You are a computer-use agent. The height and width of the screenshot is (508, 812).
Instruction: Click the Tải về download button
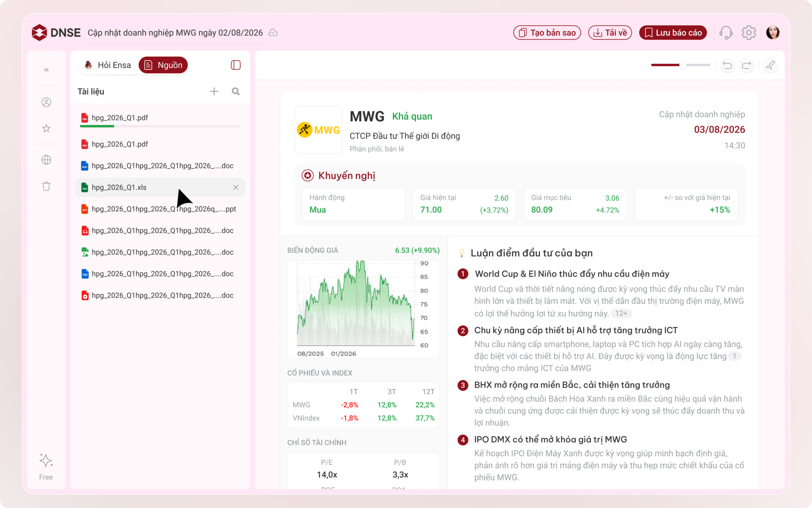[x=610, y=33]
